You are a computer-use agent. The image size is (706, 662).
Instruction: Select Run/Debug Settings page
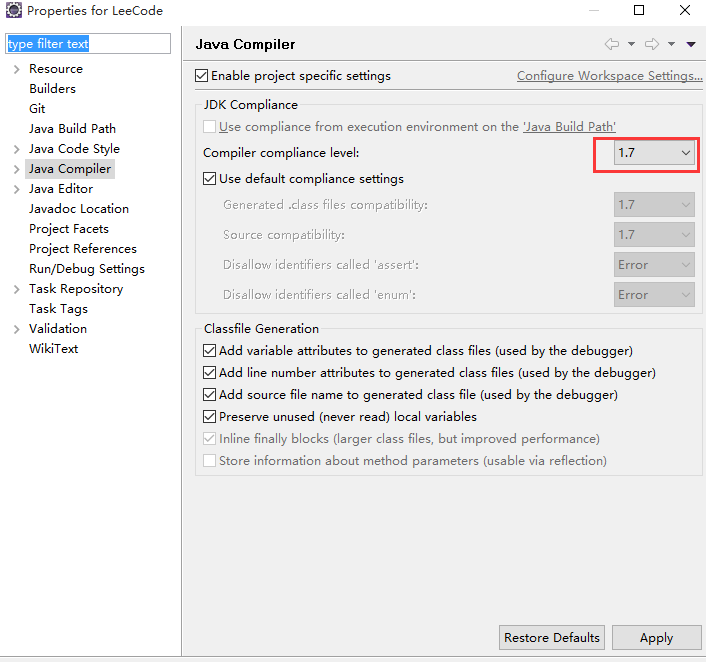coord(87,269)
